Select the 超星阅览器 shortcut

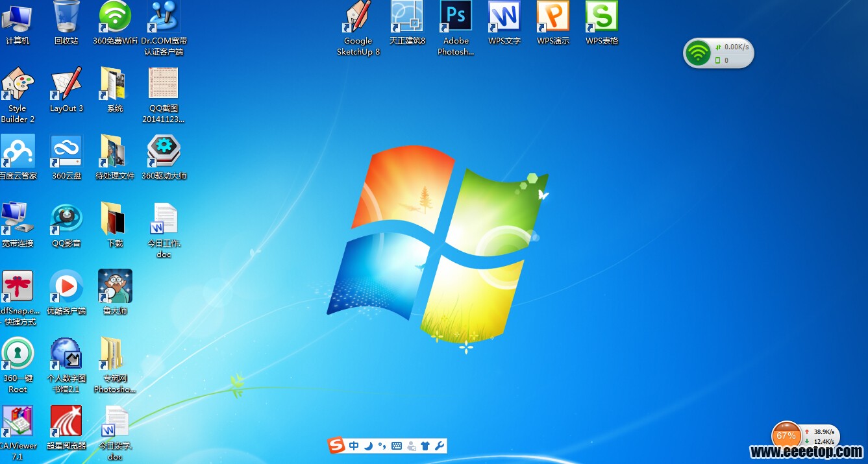[66, 428]
